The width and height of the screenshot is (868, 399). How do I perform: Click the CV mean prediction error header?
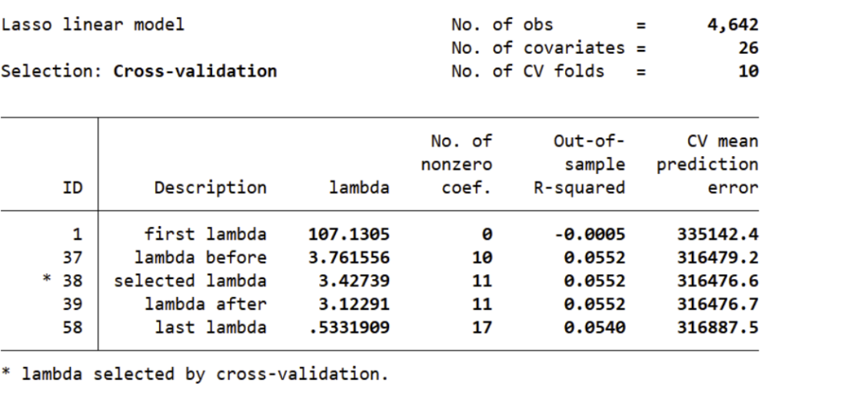pyautogui.click(x=707, y=165)
